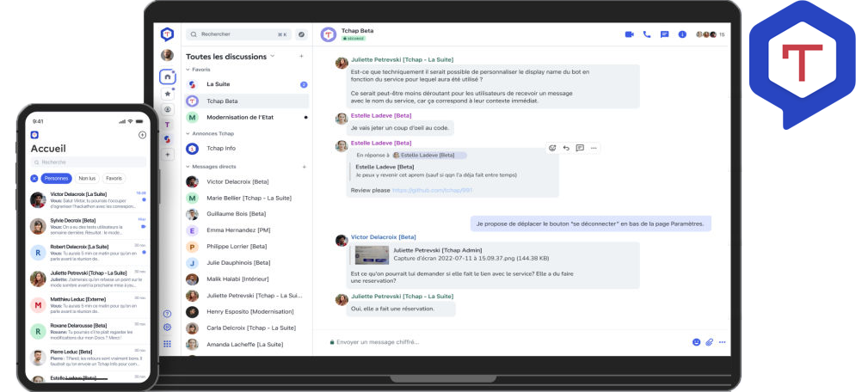Image resolution: width=868 pixels, height=392 pixels.
Task: Toggle the Personnes filter on the phone
Action: pyautogui.click(x=57, y=178)
